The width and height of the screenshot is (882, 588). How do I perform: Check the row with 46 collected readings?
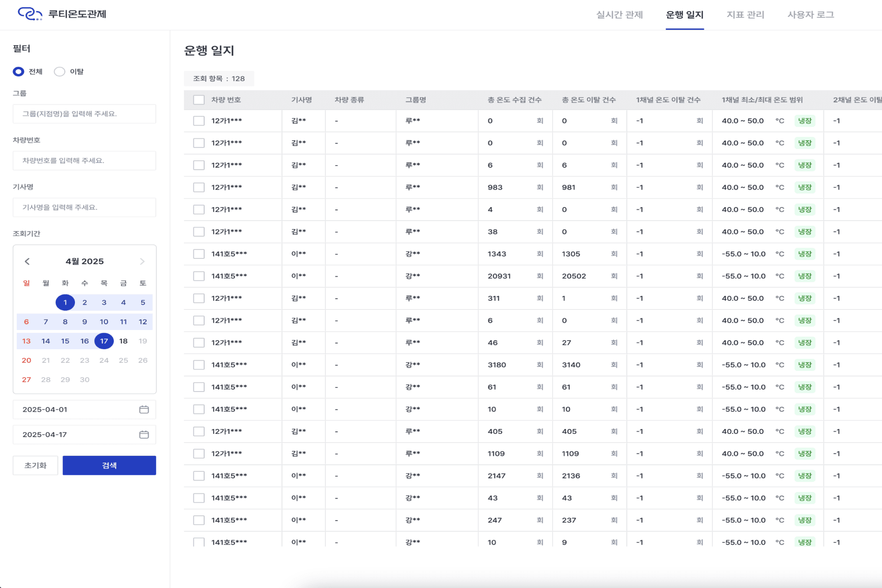[x=199, y=343]
